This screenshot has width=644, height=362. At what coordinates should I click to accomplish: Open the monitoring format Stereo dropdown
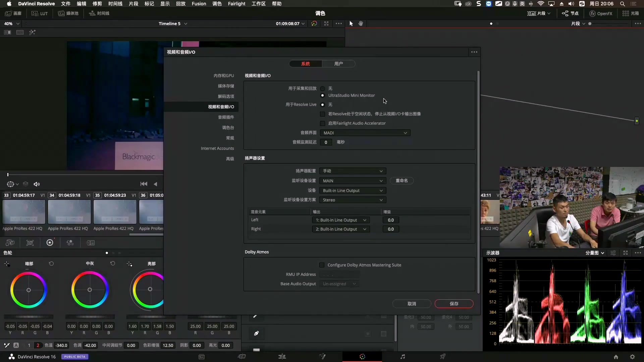[x=353, y=200]
